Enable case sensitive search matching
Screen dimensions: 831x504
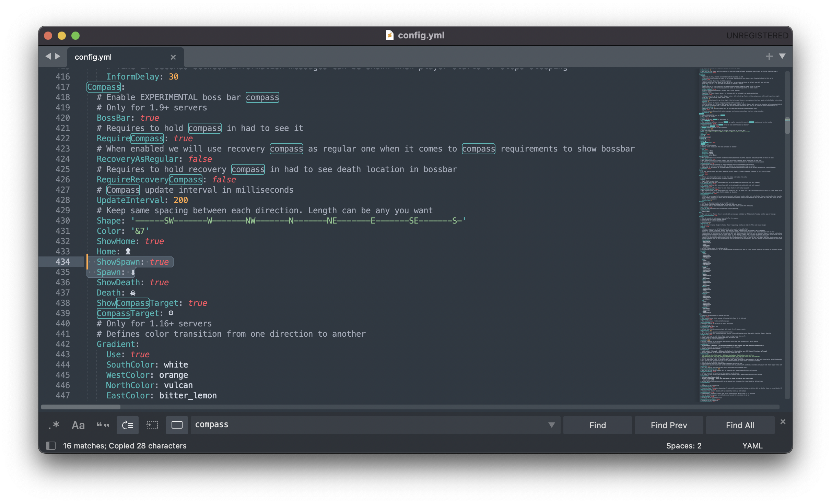(x=78, y=425)
